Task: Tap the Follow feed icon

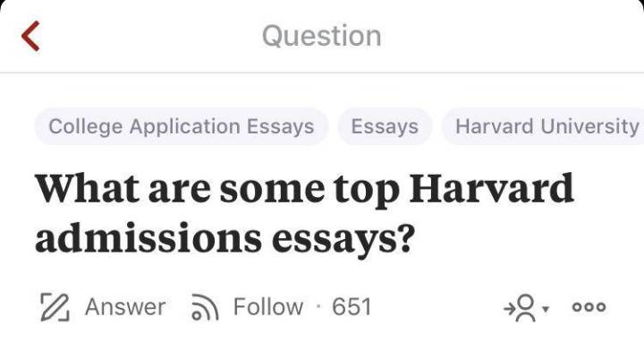Action: pyautogui.click(x=205, y=307)
